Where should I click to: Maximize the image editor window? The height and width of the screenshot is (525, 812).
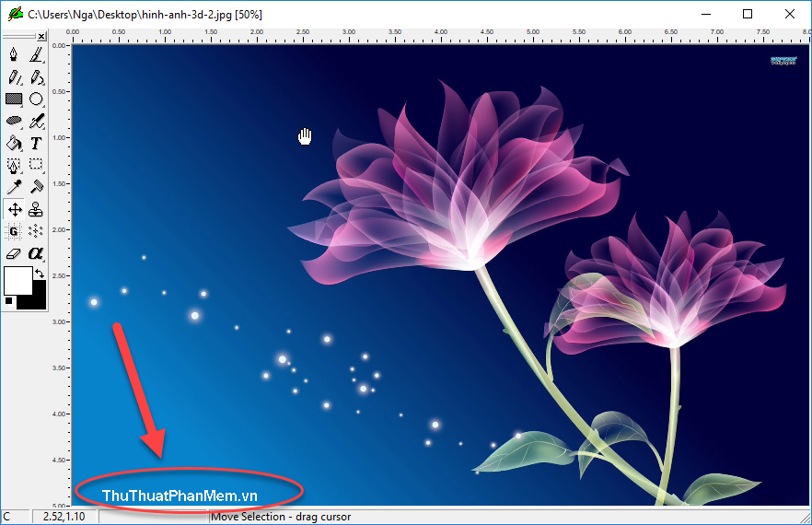(748, 14)
